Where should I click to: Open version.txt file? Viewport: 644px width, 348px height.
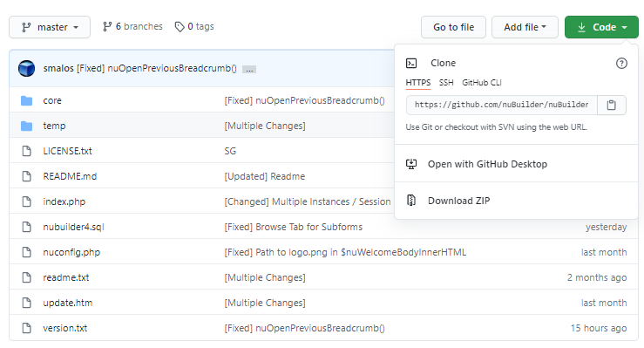(x=64, y=328)
